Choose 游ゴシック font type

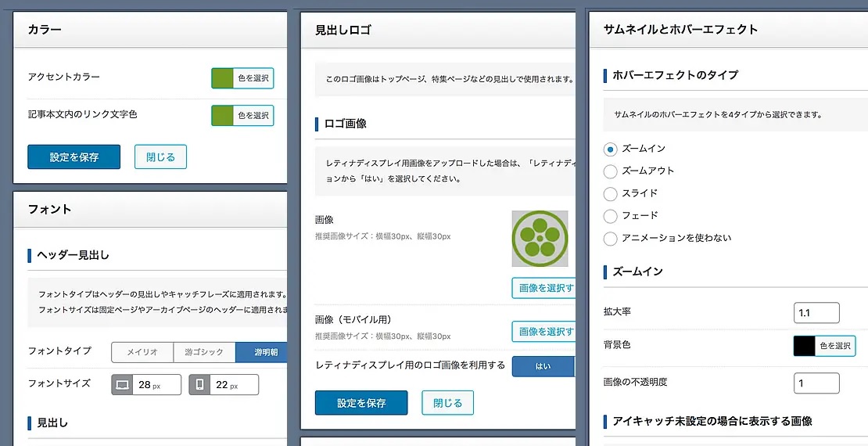coord(204,352)
